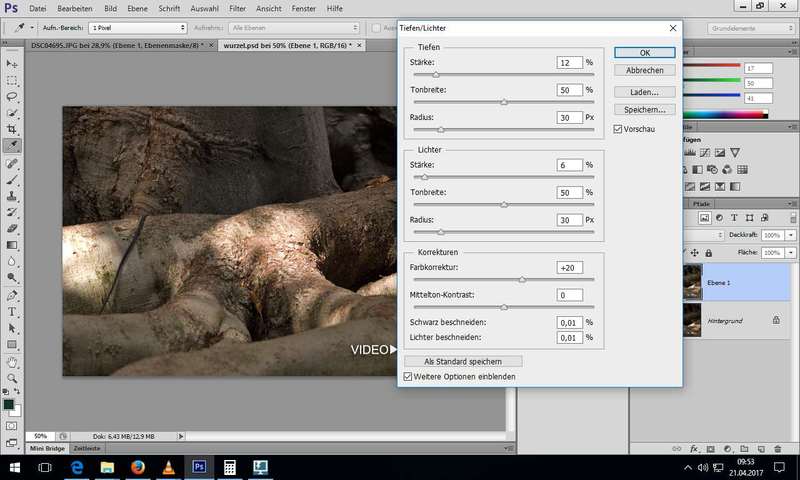Switch to the DSC04695.JPG document tab

click(112, 45)
